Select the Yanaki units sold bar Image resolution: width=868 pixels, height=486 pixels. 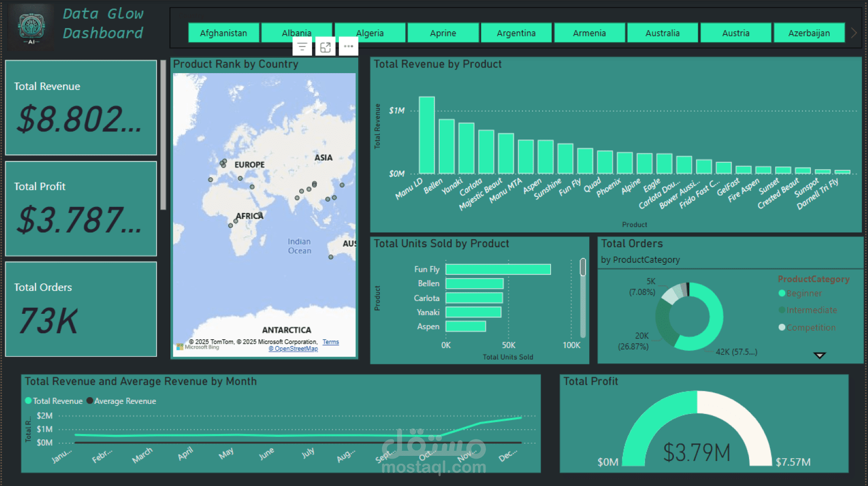point(473,312)
